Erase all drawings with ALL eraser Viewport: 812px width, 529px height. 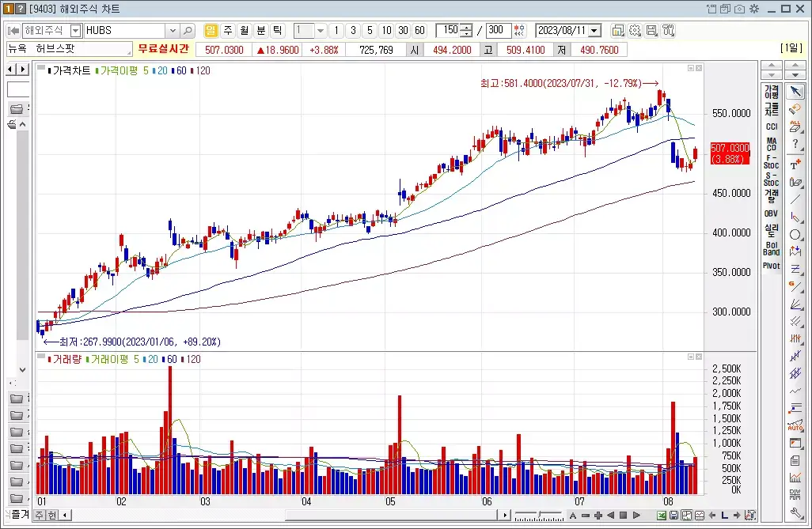pos(795,127)
